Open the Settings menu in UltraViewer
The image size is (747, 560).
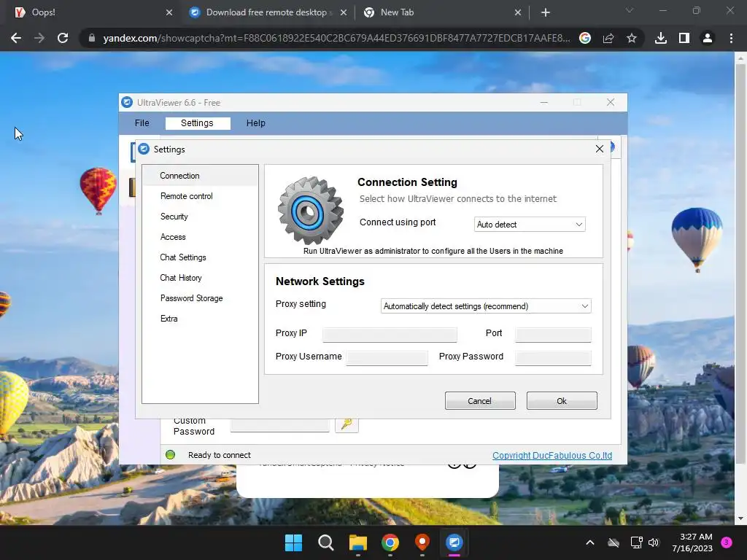pyautogui.click(x=197, y=122)
